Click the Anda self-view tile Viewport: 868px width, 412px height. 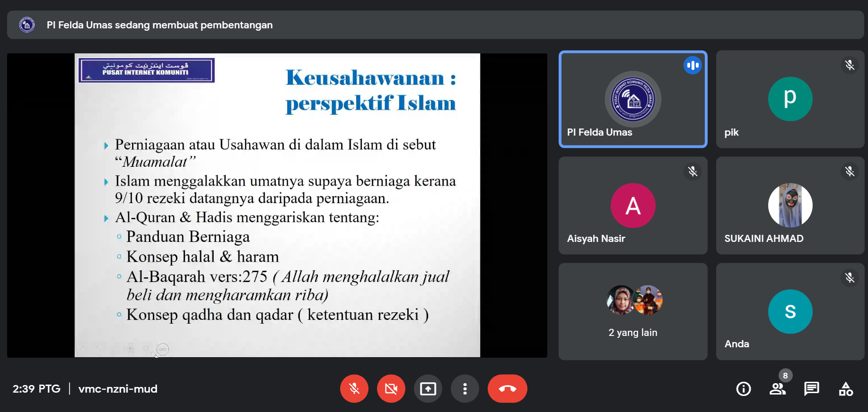790,312
